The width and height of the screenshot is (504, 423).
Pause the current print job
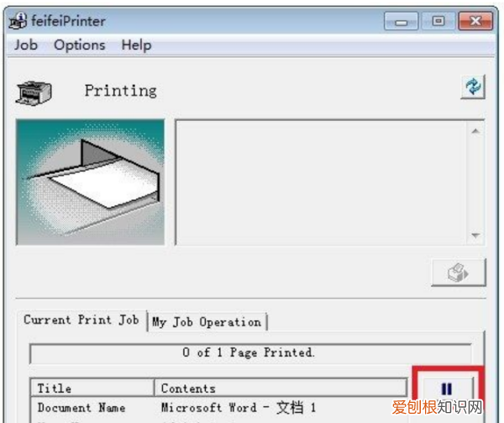447,389
